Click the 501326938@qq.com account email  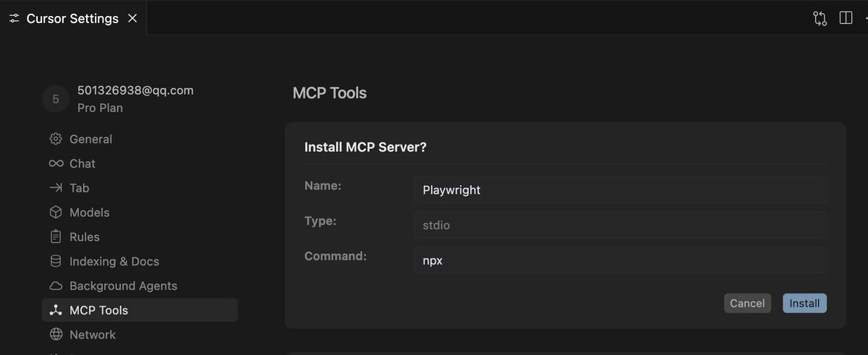pyautogui.click(x=135, y=90)
